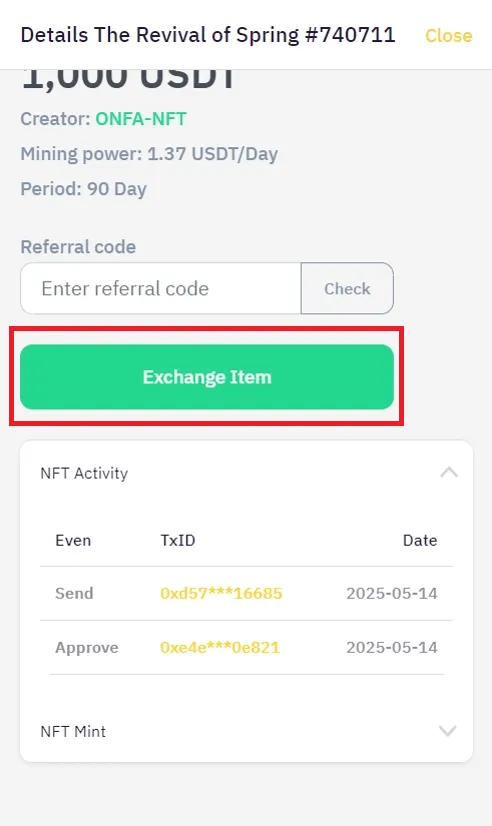
Task: Click the Check referral code button
Action: point(347,288)
